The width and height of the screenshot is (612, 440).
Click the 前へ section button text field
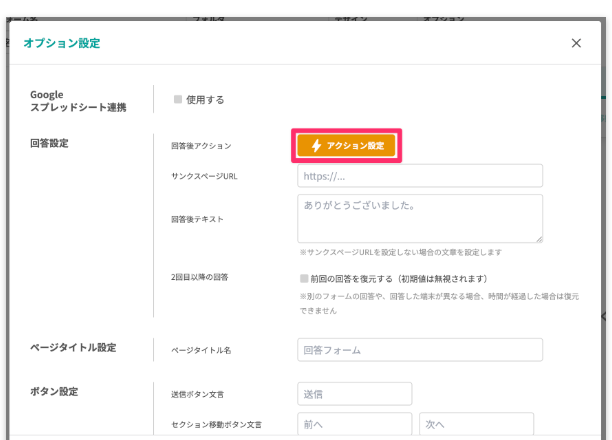coord(354,424)
